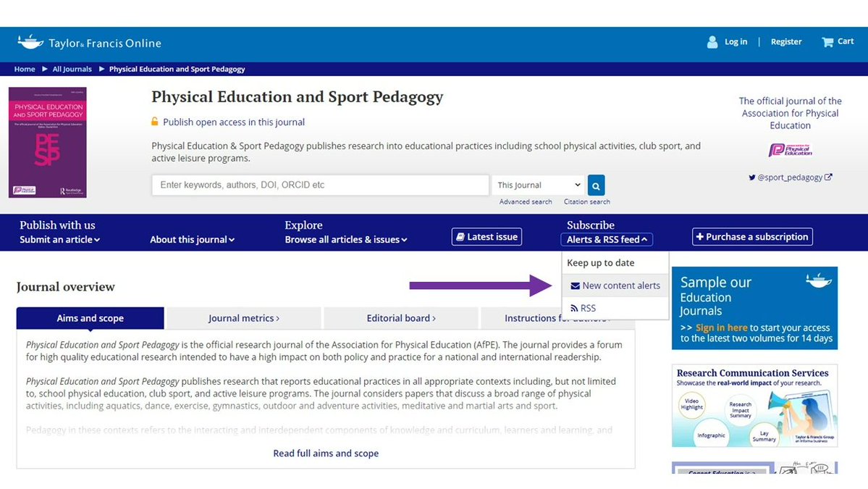The image size is (868, 489).
Task: Click Sign in here in the sample banner
Action: coord(721,328)
